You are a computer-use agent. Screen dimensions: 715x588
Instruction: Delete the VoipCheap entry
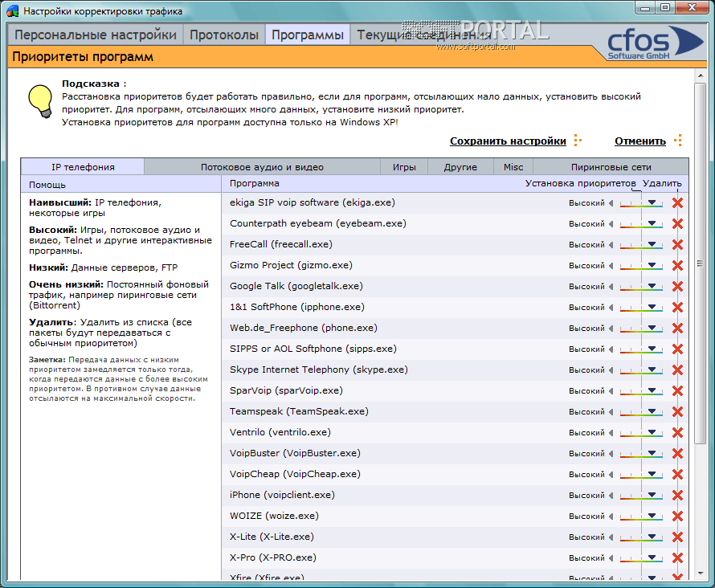[677, 475]
